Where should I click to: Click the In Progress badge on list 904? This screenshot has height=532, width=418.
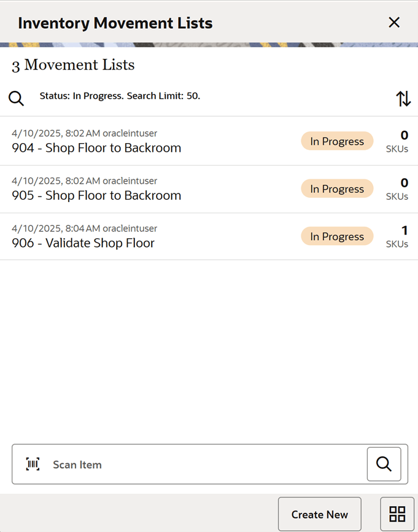(x=337, y=141)
